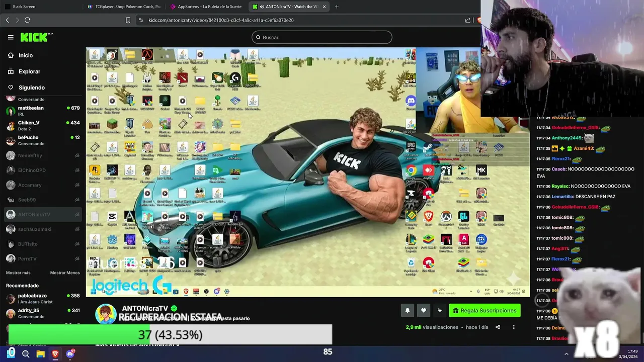The width and height of the screenshot is (644, 362).
Task: Open the Kick hamburger menu
Action: coord(11,37)
